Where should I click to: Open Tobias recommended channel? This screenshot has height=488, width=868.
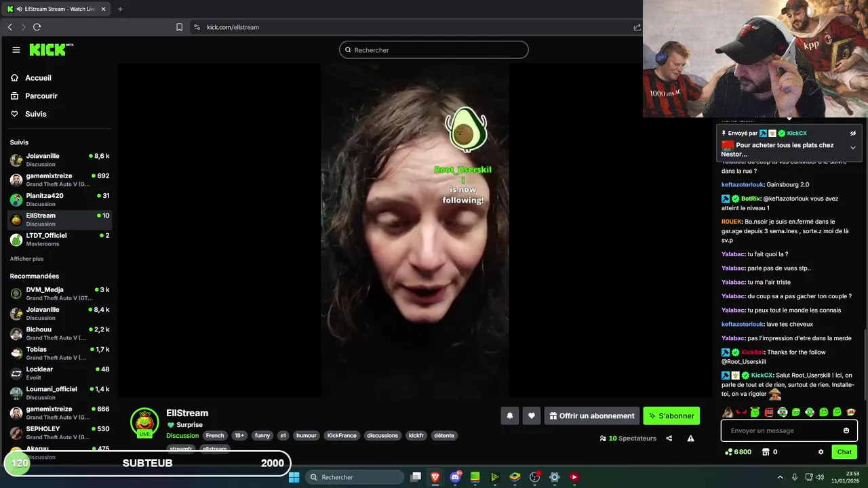pyautogui.click(x=60, y=353)
